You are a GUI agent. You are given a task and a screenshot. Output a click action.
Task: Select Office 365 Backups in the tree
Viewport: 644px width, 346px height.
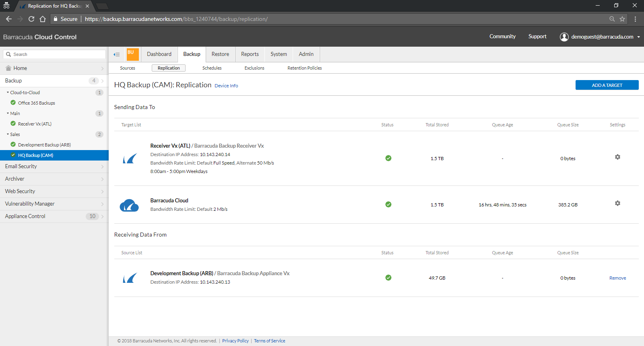coord(36,103)
